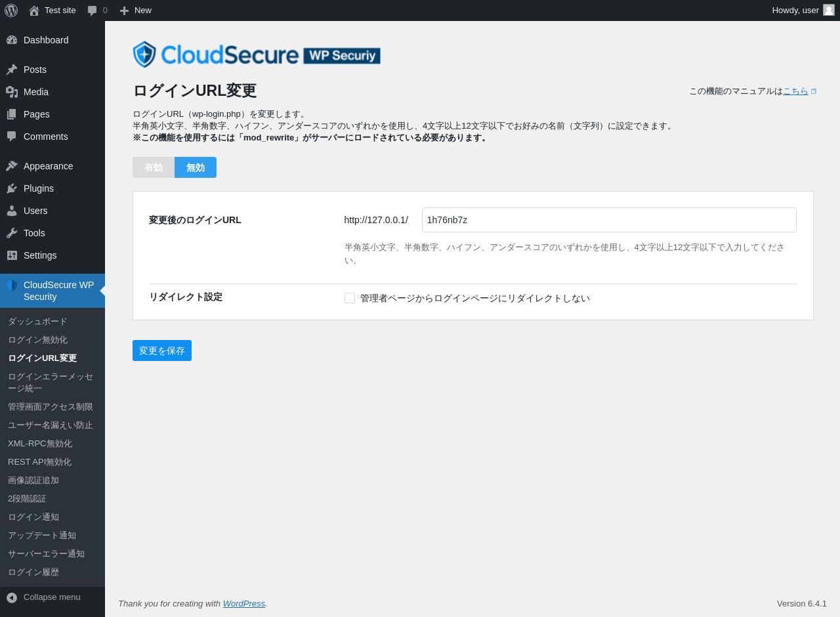Click the Collapse menu arrow icon
The width and height of the screenshot is (840, 617).
point(12,597)
